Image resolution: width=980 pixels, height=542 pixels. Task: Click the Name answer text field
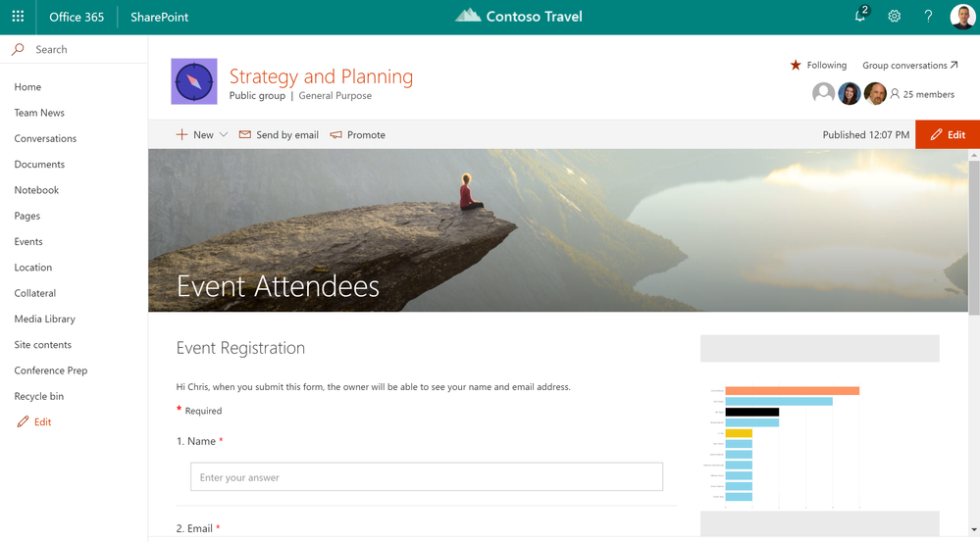pos(427,477)
